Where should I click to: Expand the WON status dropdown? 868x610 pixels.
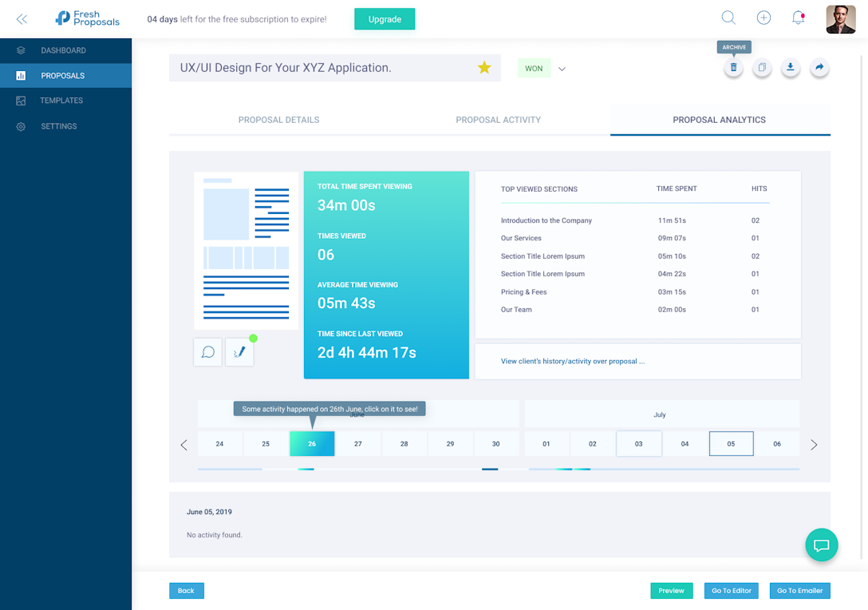(562, 69)
